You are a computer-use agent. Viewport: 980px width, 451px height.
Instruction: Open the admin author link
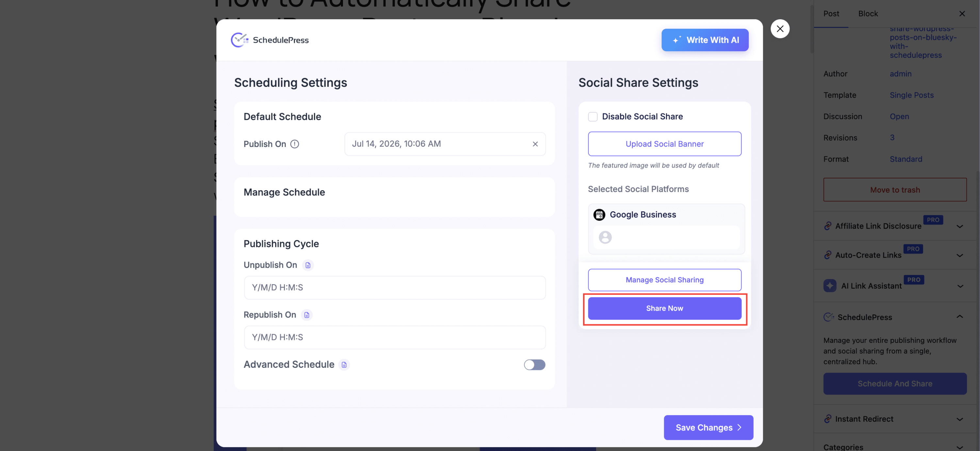click(900, 74)
